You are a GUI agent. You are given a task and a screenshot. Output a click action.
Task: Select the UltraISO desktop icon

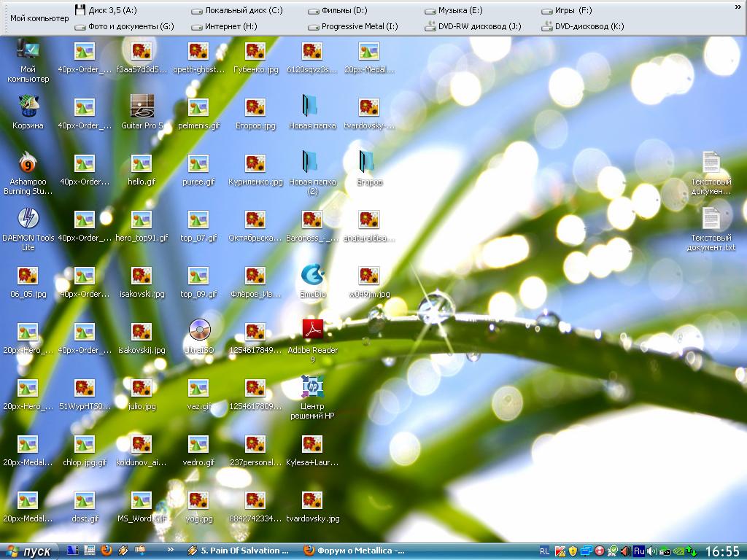198,331
